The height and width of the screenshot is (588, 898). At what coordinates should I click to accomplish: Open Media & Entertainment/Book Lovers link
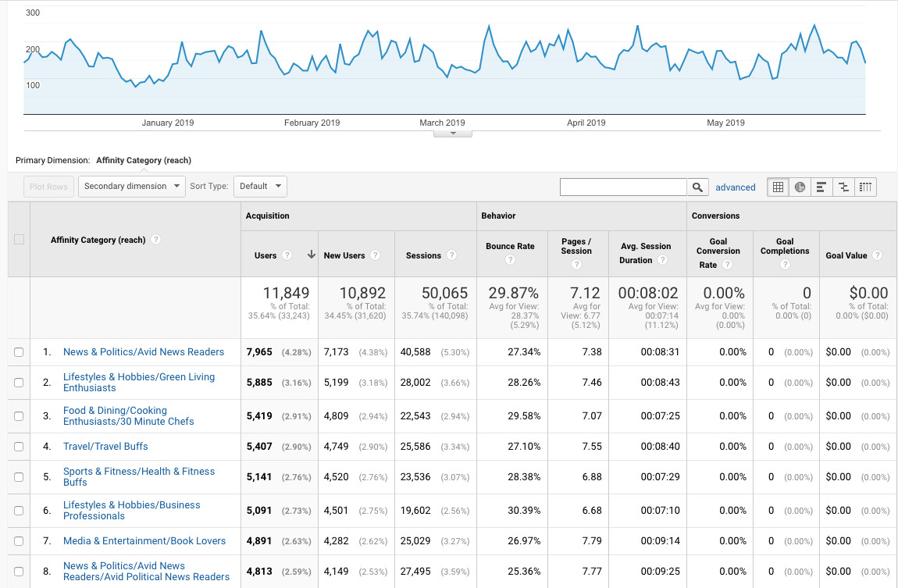[144, 540]
